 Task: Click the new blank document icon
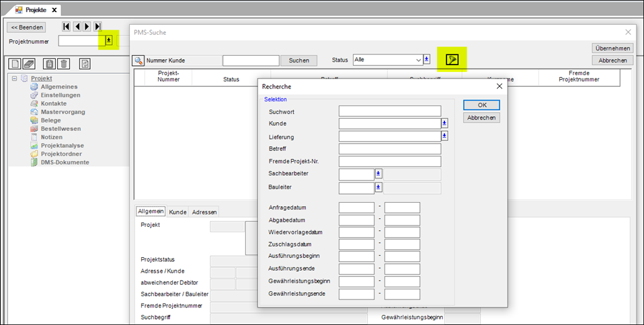tap(15, 64)
